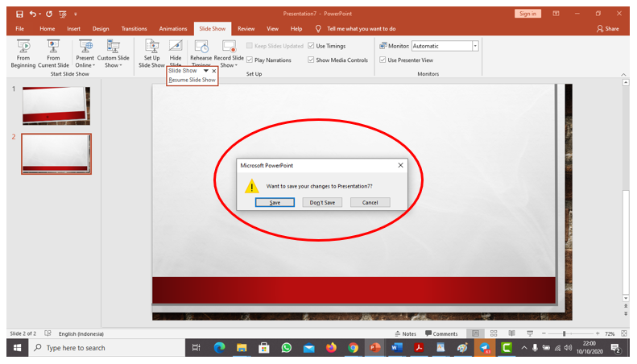The image size is (637, 364).
Task: Click the Save icon in quick access toolbar
Action: (x=19, y=14)
